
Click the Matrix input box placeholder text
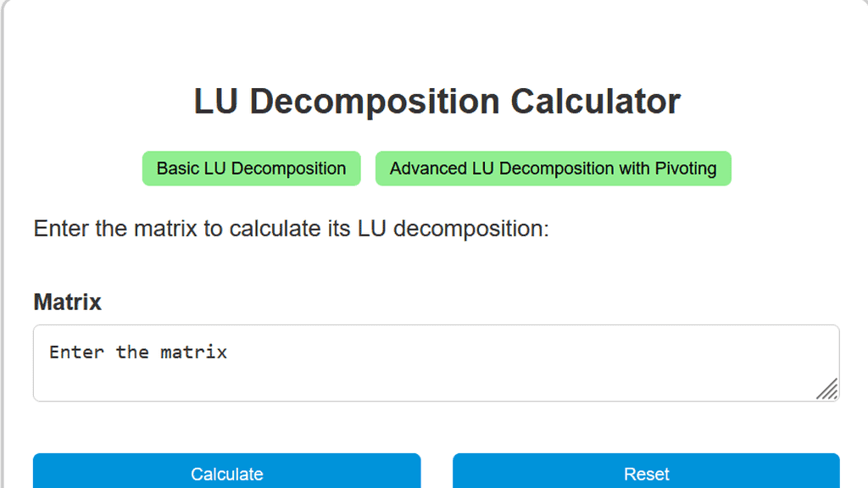[x=138, y=352]
